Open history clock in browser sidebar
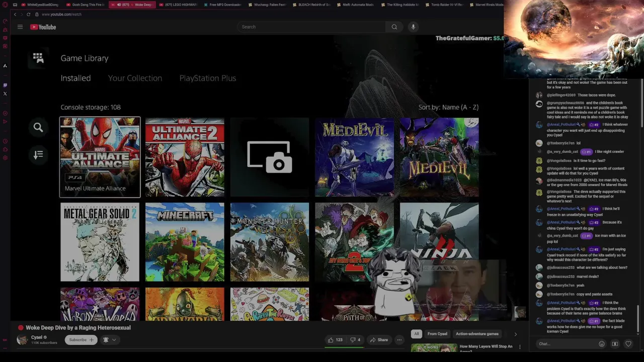644x362 pixels. 5,141
